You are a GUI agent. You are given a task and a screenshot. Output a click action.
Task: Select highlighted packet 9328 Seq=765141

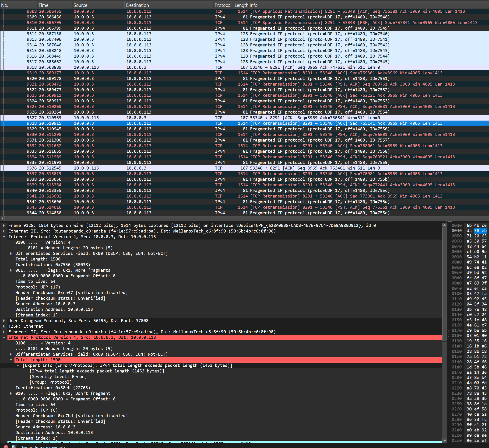(244, 123)
